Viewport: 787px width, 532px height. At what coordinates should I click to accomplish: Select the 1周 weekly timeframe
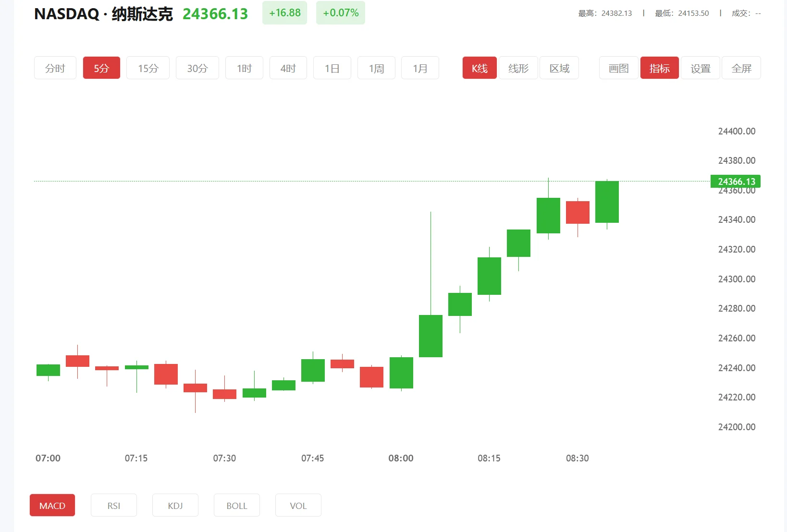(376, 68)
